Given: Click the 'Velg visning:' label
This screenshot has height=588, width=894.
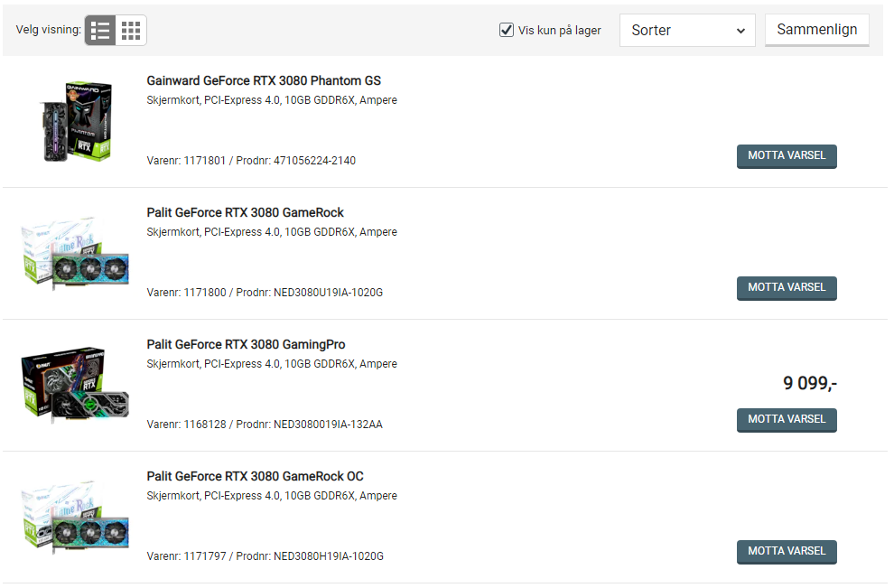Looking at the screenshot, I should coord(49,30).
